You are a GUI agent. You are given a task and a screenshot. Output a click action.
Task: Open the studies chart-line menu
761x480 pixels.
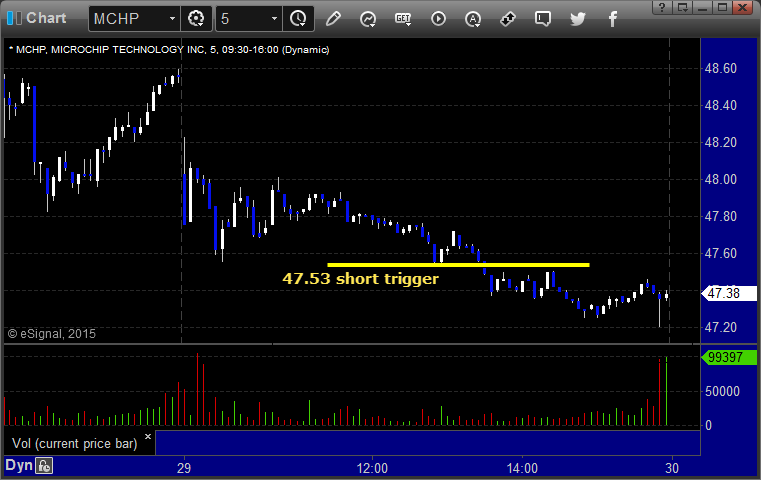tap(368, 19)
